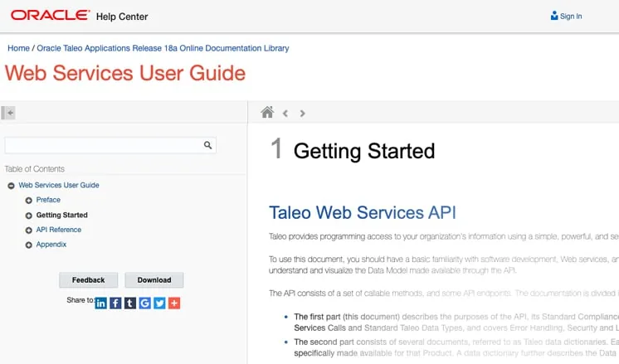619x364 pixels.
Task: Share to Google
Action: click(x=144, y=303)
